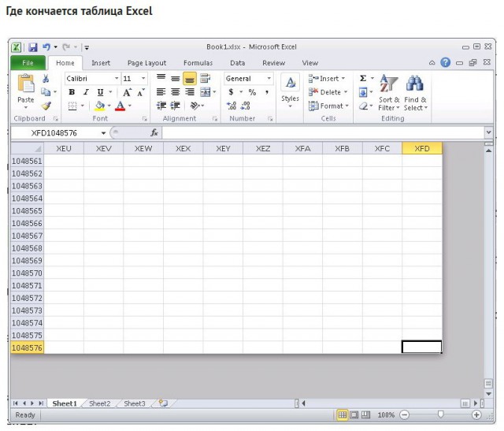The width and height of the screenshot is (504, 431).
Task: Select column header XFA
Action: click(x=302, y=149)
